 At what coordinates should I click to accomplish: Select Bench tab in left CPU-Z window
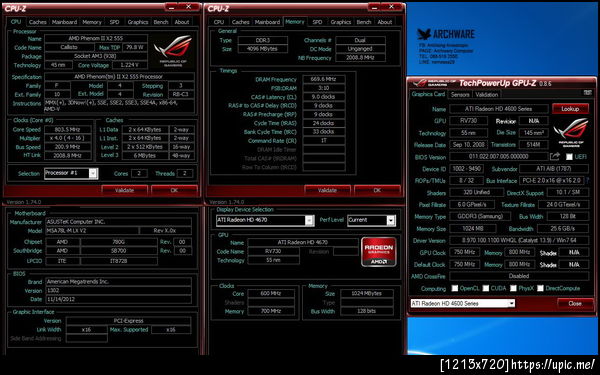point(161,22)
